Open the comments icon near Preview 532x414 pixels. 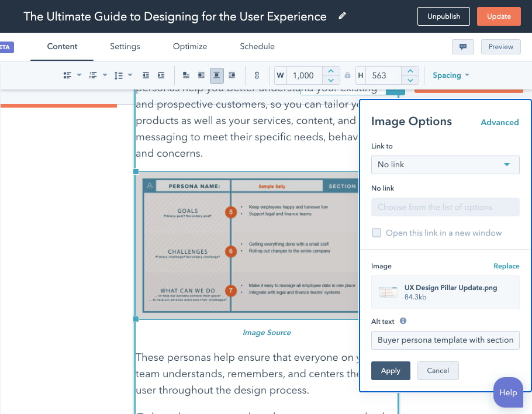(462, 46)
